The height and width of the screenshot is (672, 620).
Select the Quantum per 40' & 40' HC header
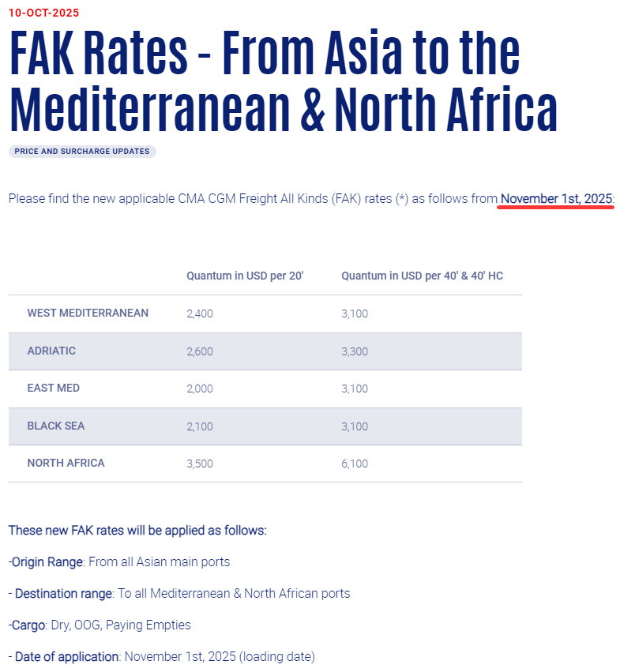pos(422,276)
